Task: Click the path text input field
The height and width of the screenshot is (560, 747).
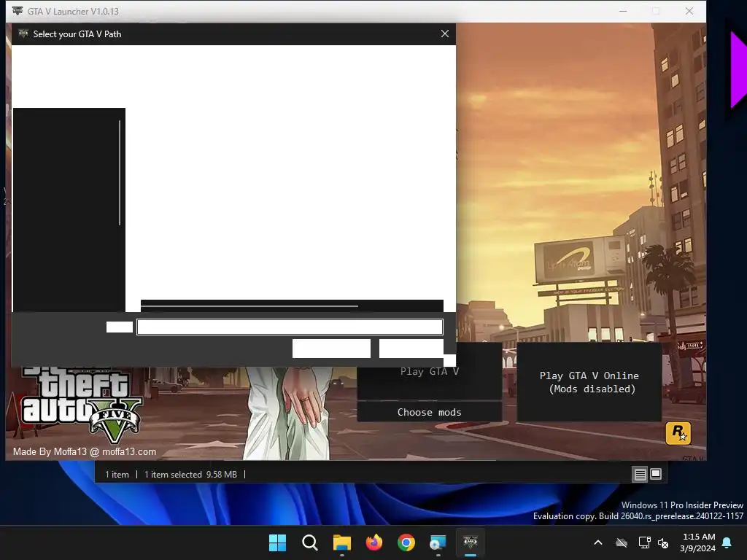Action: [290, 327]
